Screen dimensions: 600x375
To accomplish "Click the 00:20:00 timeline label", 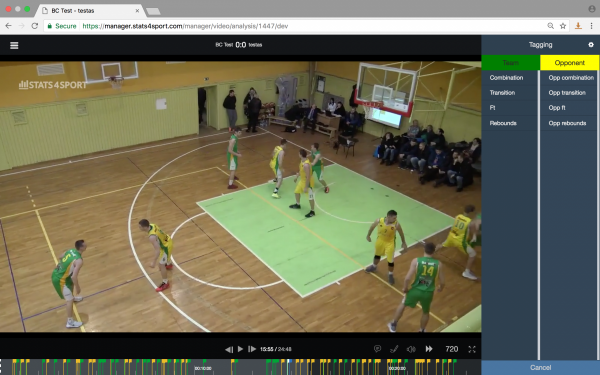I will point(397,368).
